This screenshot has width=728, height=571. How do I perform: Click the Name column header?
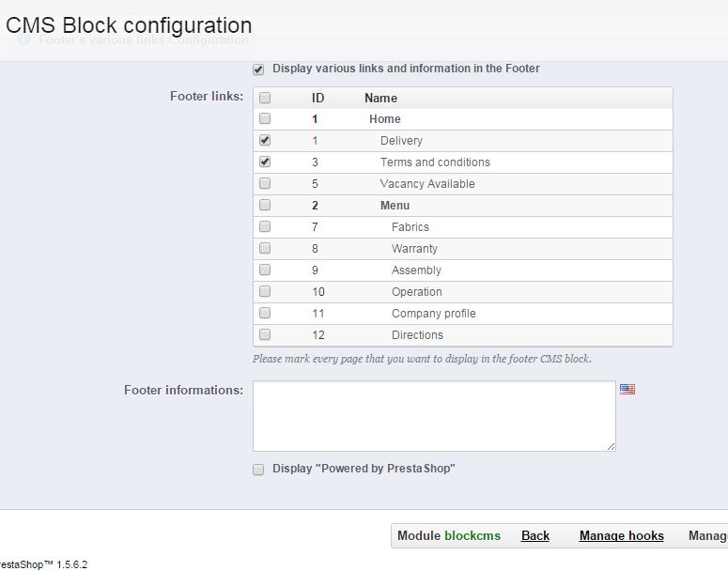pyautogui.click(x=380, y=98)
